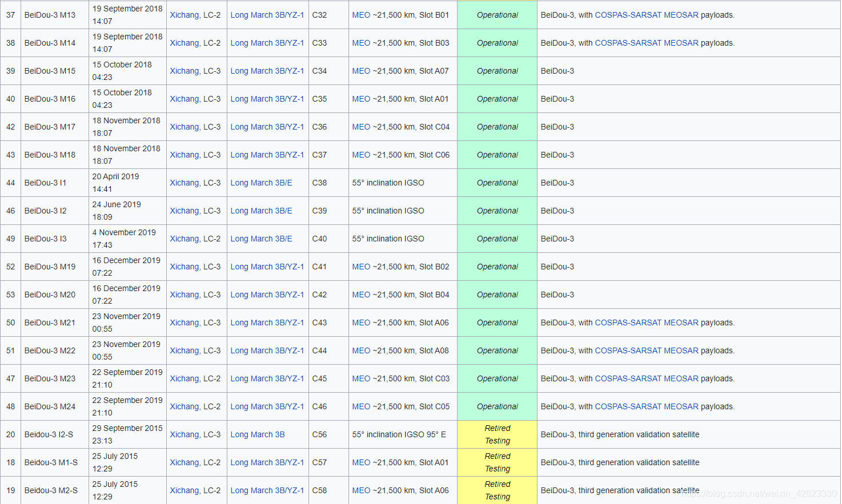Open Long March 3B/YZ-1 link in C32 row
The width and height of the screenshot is (842, 504).
tap(267, 15)
